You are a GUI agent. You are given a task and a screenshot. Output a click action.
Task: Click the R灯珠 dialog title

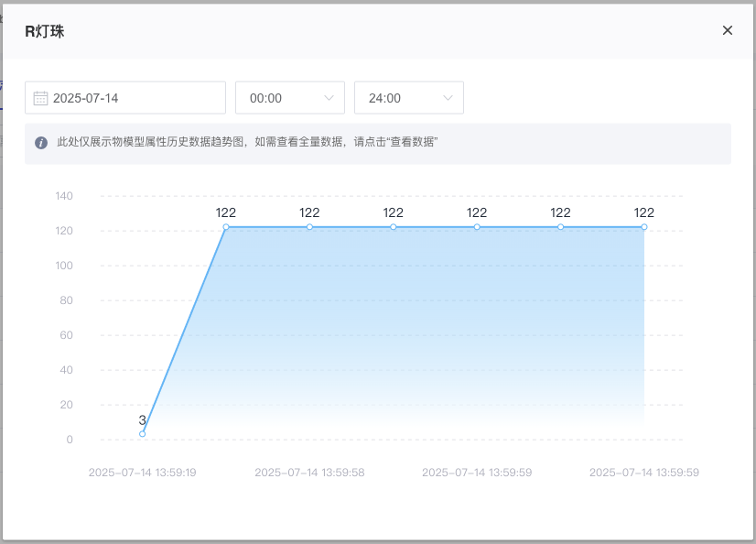[44, 31]
